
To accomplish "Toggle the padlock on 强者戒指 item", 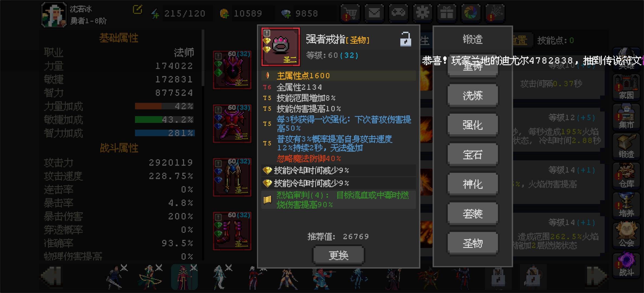I will point(405,39).
